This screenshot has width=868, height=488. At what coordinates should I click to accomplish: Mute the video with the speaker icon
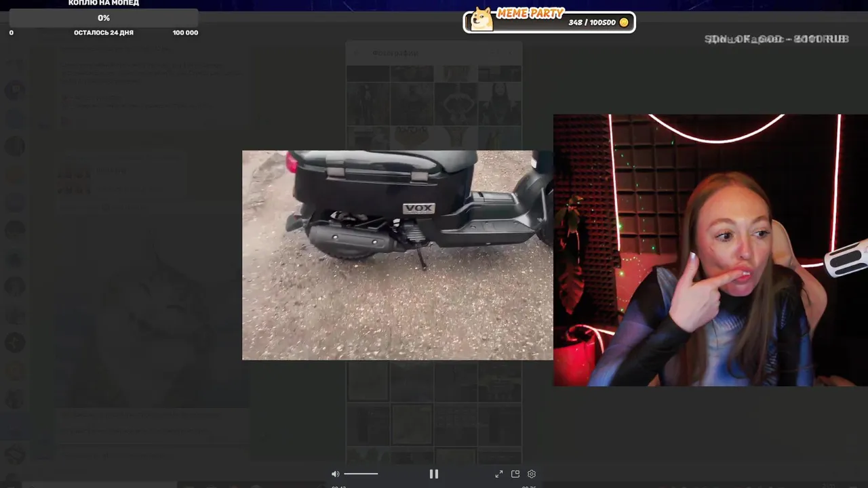point(335,474)
